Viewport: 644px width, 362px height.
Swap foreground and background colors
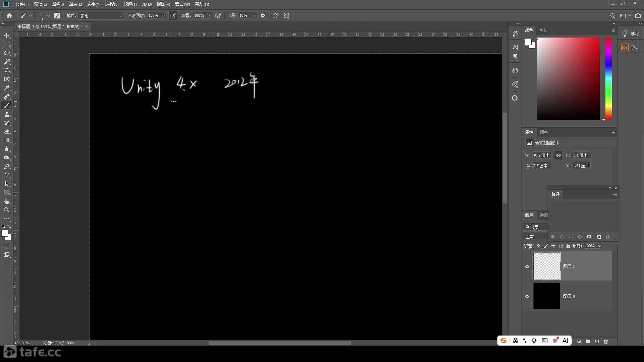(9, 227)
